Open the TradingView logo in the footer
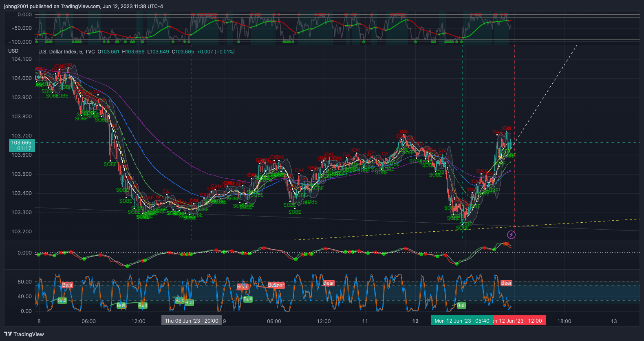The width and height of the screenshot is (644, 341). 24,334
